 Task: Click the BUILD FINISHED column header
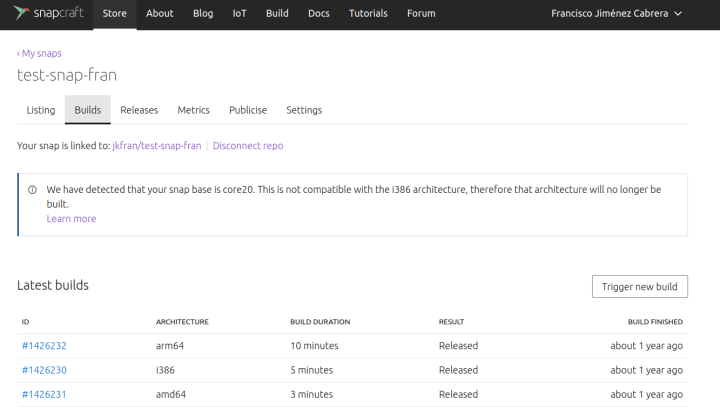click(655, 322)
